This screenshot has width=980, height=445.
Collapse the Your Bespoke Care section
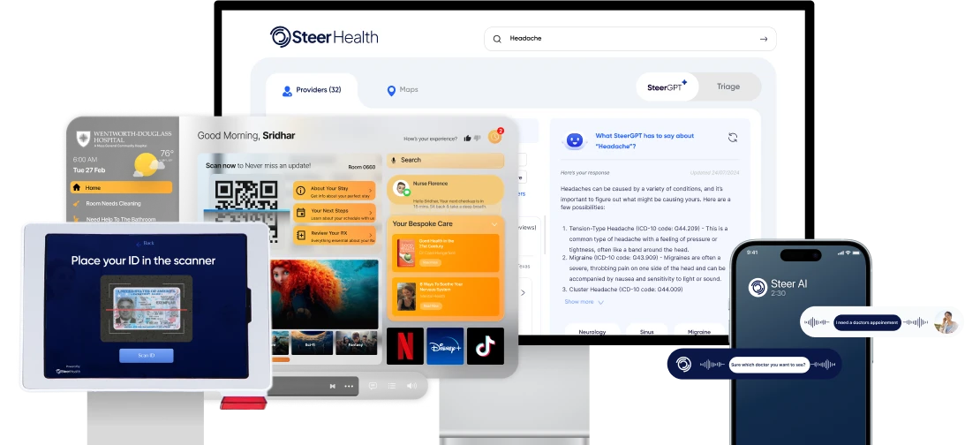coord(494,223)
